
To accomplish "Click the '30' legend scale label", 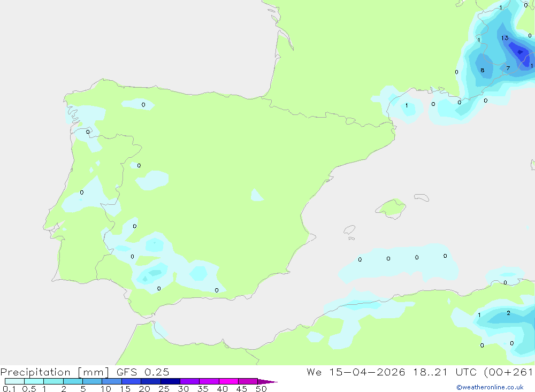I will [x=183, y=389].
